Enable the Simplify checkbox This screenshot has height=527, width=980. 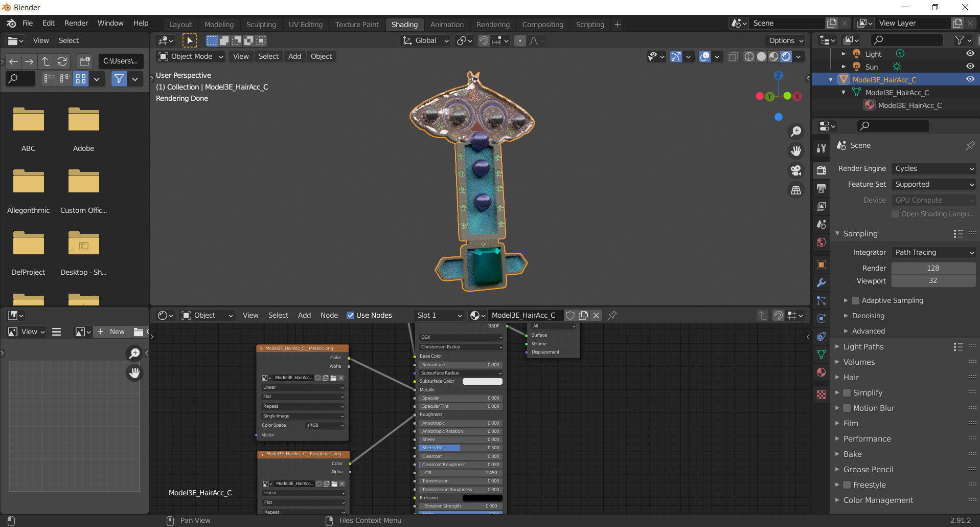847,392
